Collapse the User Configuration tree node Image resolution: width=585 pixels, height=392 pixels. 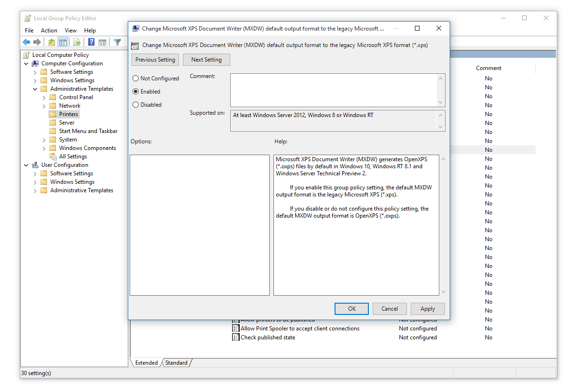[26, 165]
